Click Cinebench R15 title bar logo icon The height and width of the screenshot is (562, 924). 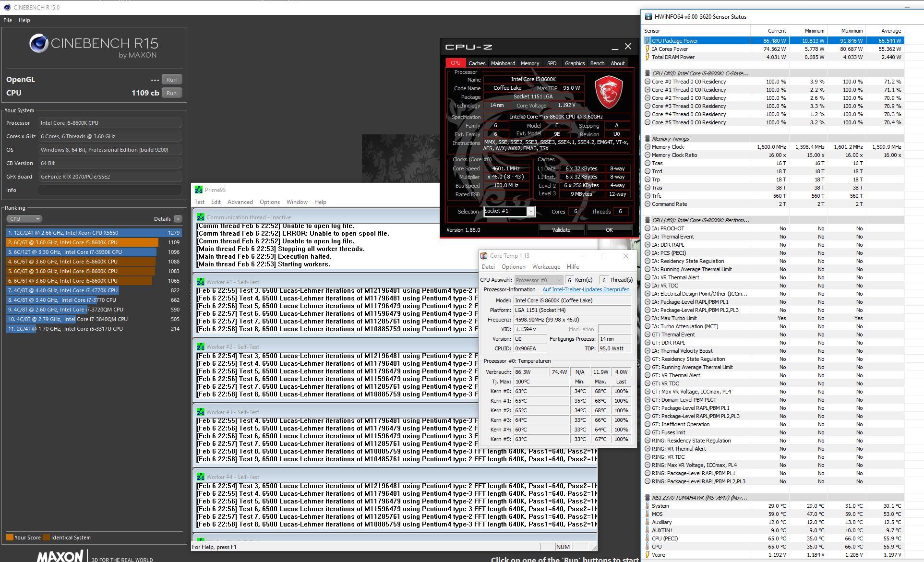(6, 7)
